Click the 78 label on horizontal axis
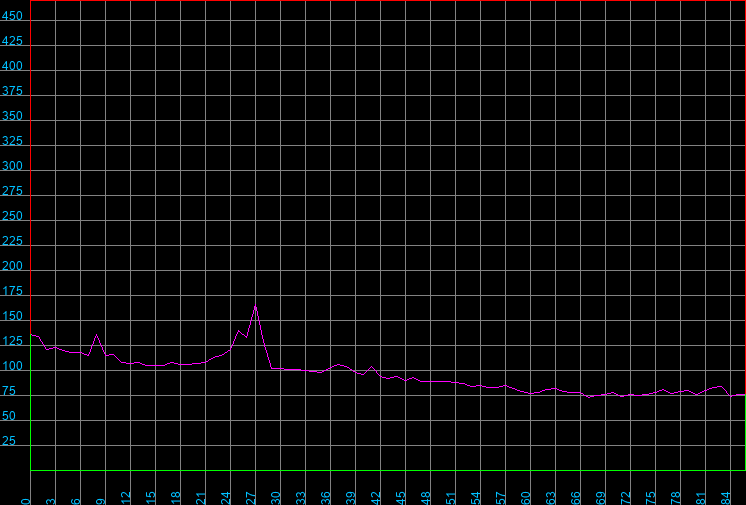 point(675,498)
